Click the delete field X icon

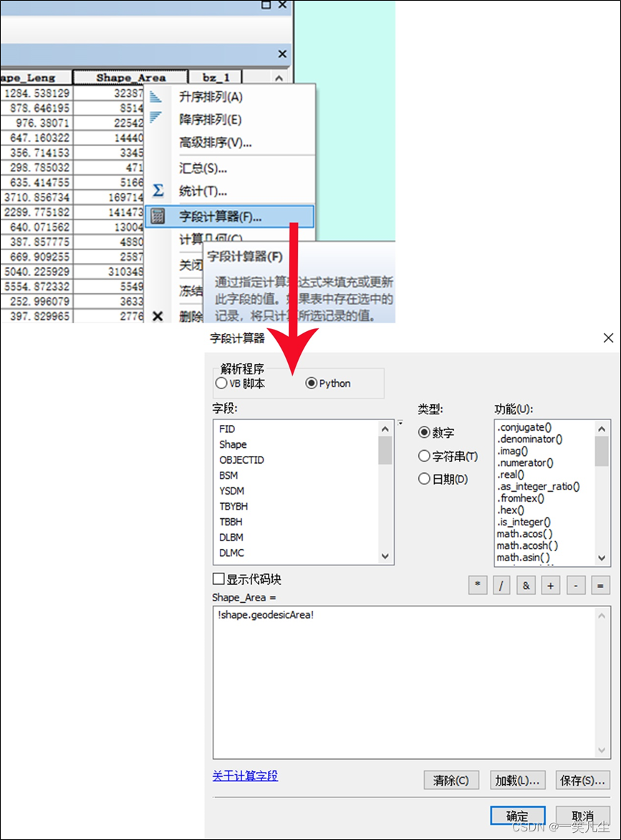point(158,316)
